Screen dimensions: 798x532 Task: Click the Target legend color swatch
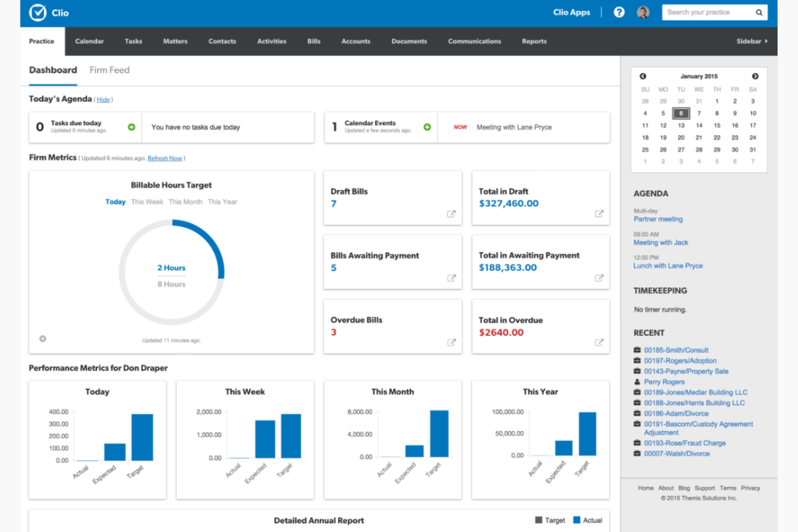click(x=539, y=520)
